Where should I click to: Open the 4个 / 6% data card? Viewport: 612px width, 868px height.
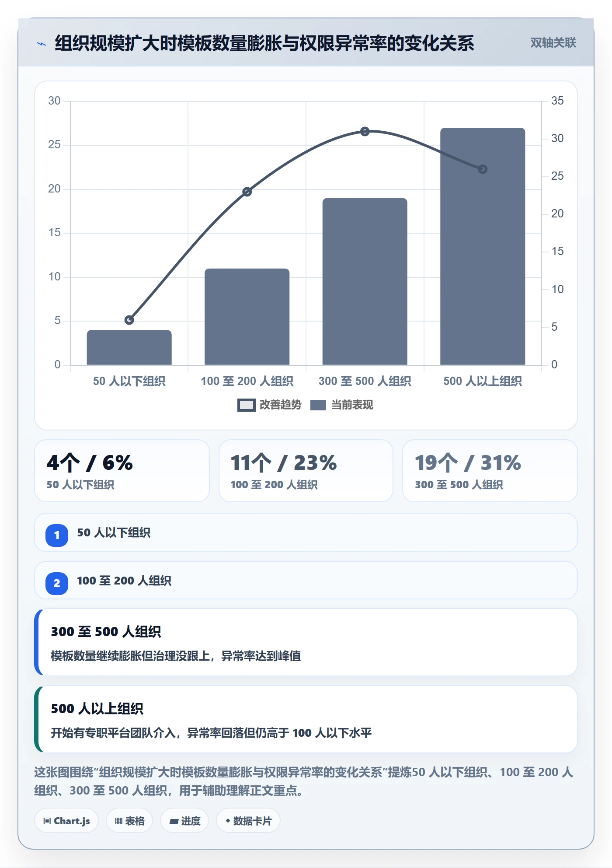coord(122,471)
